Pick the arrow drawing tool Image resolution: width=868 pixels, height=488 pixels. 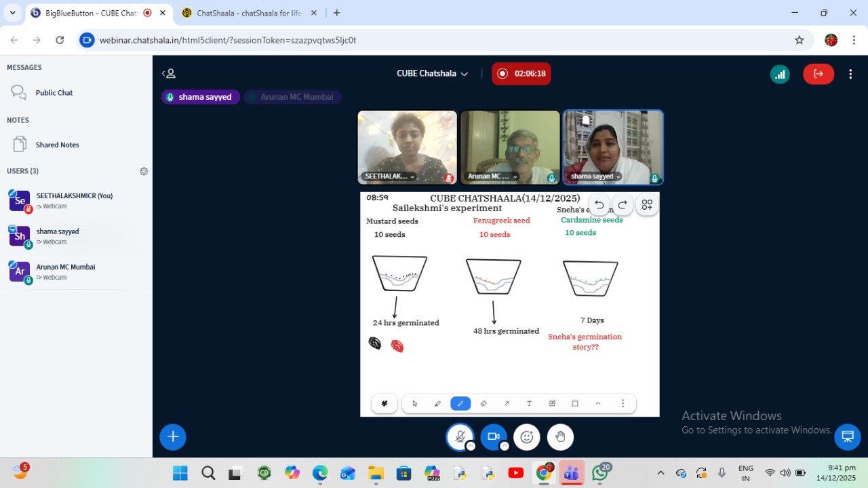(x=507, y=403)
